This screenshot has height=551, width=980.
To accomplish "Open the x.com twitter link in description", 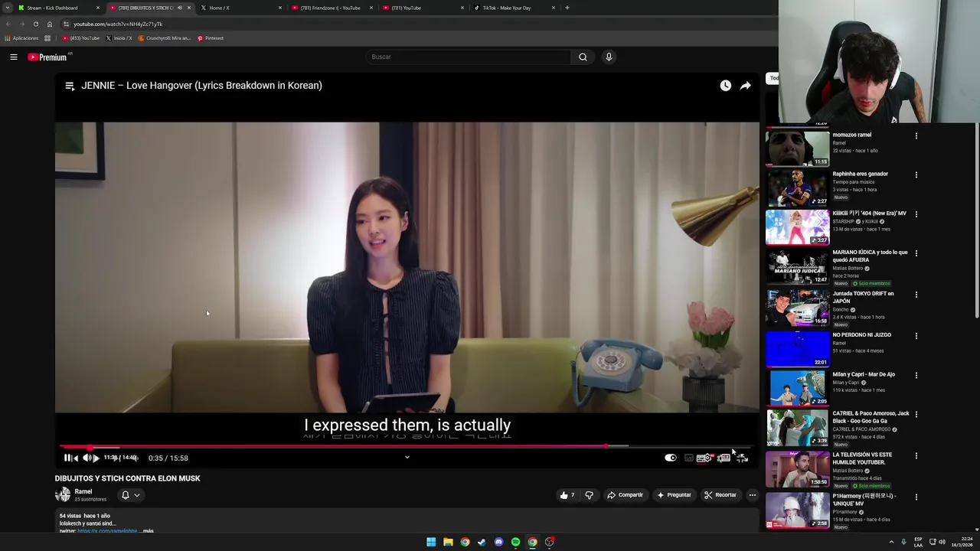I will (107, 531).
